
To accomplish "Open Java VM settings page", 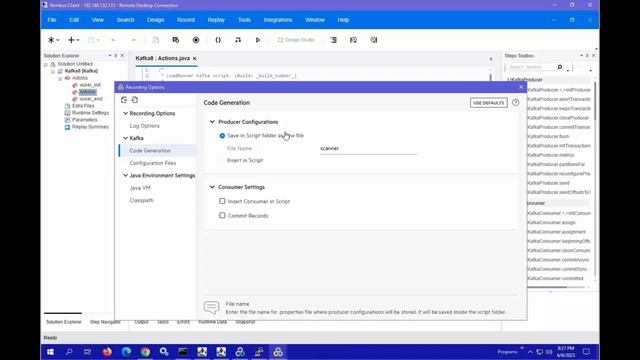I will point(140,188).
